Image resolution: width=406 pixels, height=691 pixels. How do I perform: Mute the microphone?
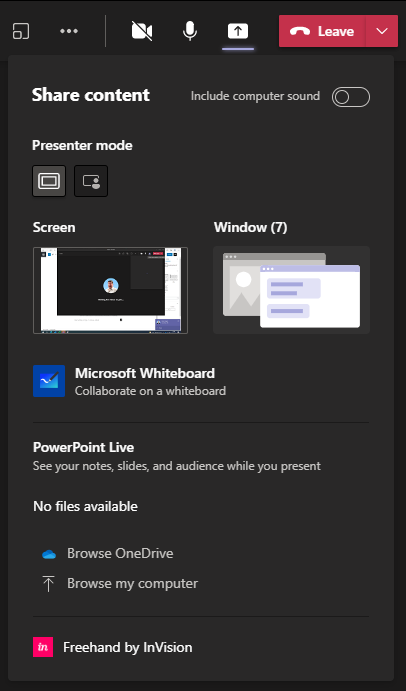click(x=190, y=31)
